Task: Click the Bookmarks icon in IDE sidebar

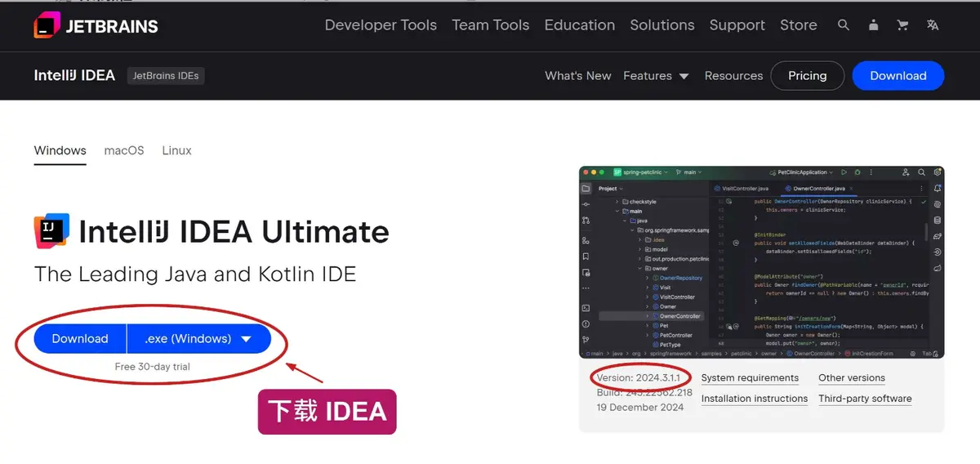Action: point(586,257)
